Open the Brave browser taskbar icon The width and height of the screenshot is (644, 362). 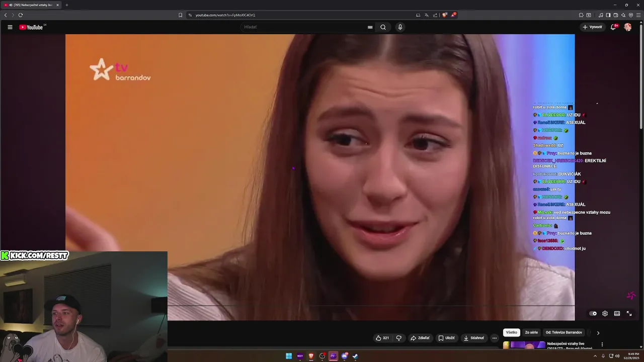pos(311,356)
